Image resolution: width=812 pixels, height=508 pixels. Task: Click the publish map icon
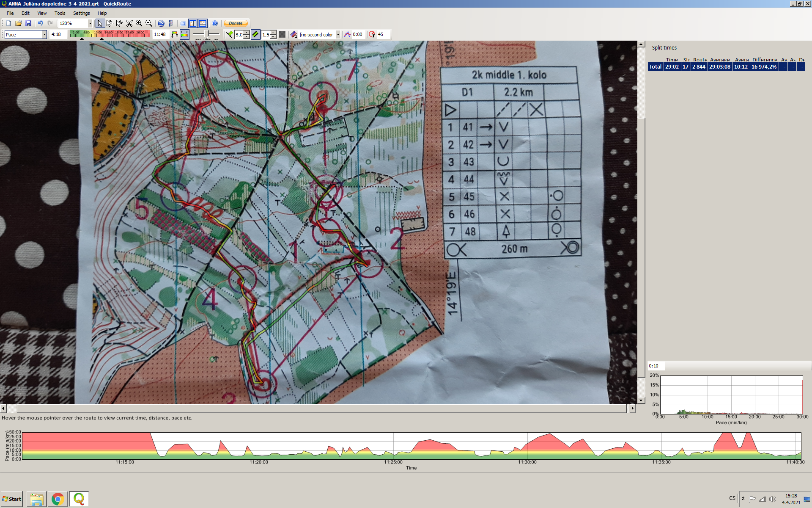170,23
